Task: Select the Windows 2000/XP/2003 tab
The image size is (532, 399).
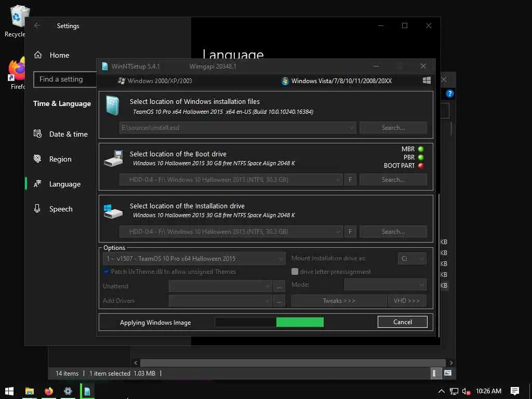Action: coord(155,81)
